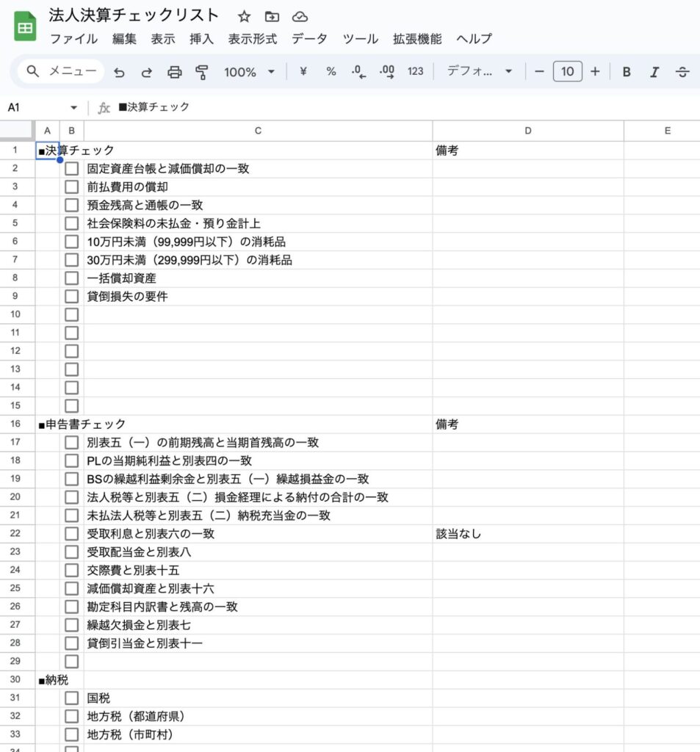Toggle italic formatting
This screenshot has height=752, width=700.
[x=654, y=72]
